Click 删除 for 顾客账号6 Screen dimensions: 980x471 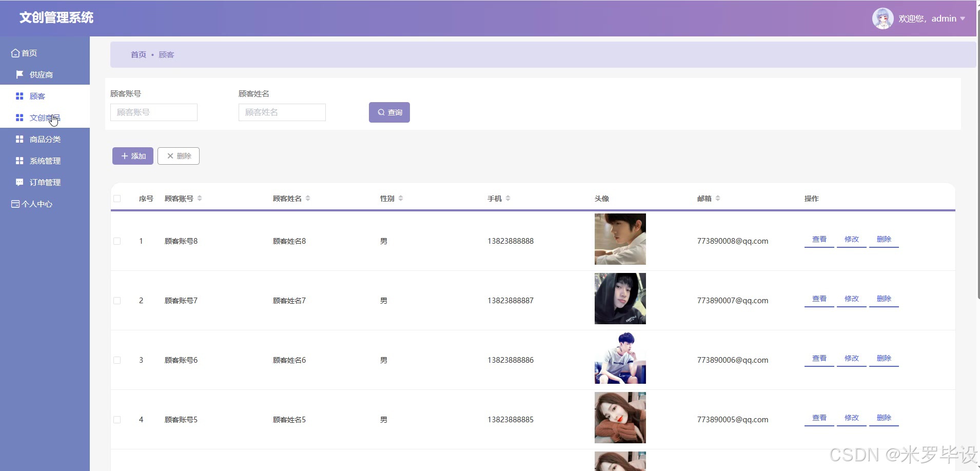coord(884,359)
